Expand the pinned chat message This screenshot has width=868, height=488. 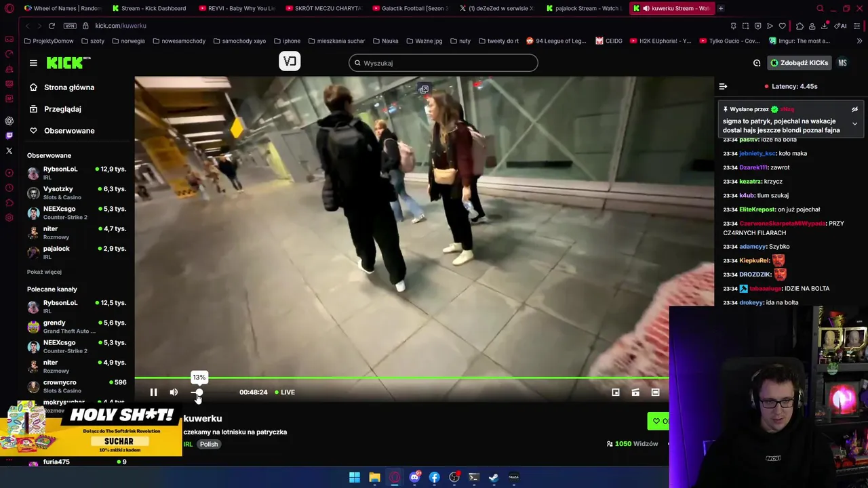coord(854,124)
